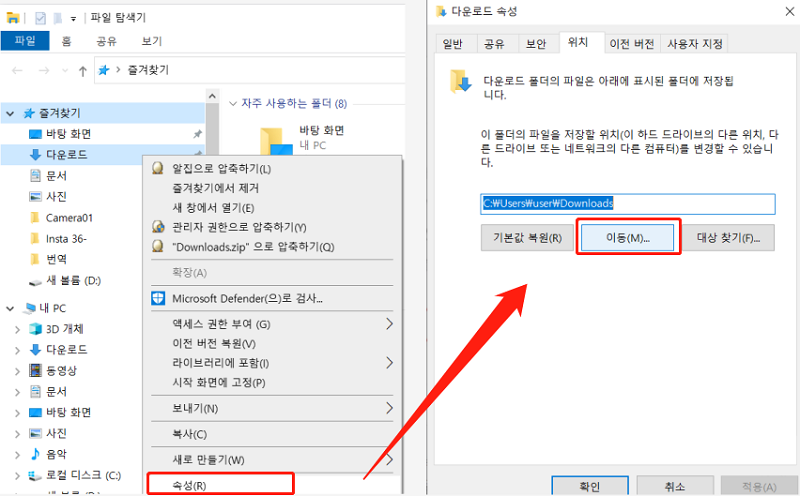Choose Microsoft Defender(으)로 검사 menu item
The width and height of the screenshot is (800, 496).
pos(247,299)
